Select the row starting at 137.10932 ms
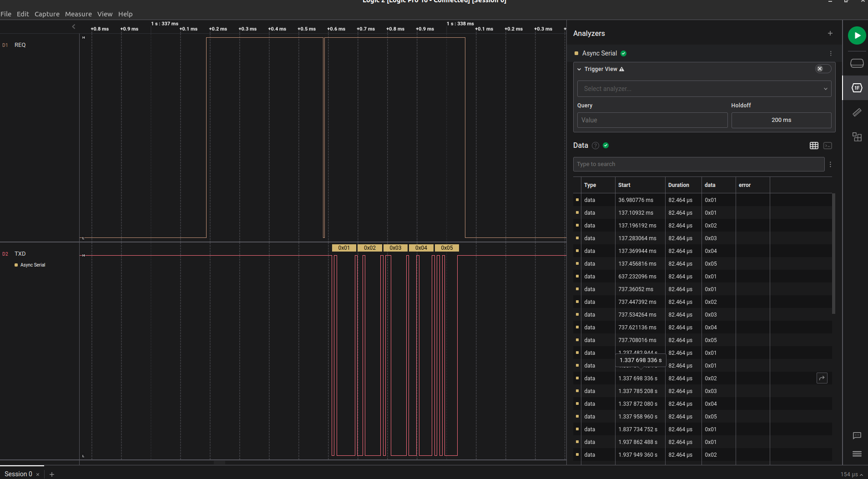The image size is (868, 479). click(702, 213)
